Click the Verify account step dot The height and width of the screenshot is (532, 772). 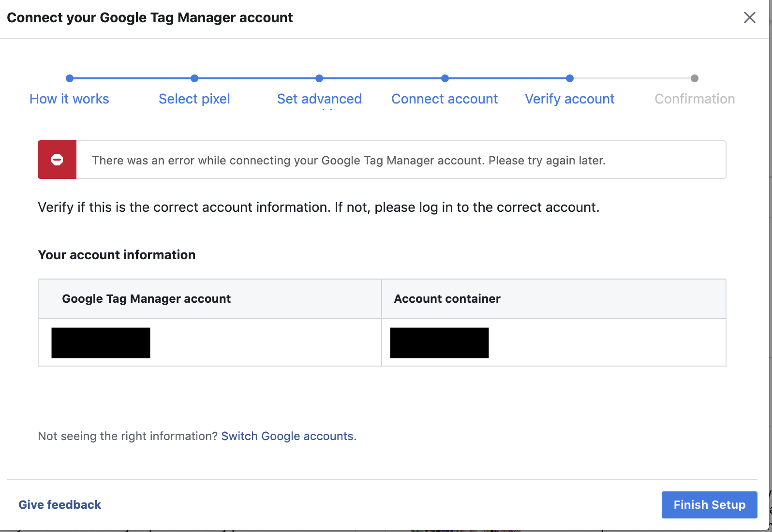click(x=570, y=78)
